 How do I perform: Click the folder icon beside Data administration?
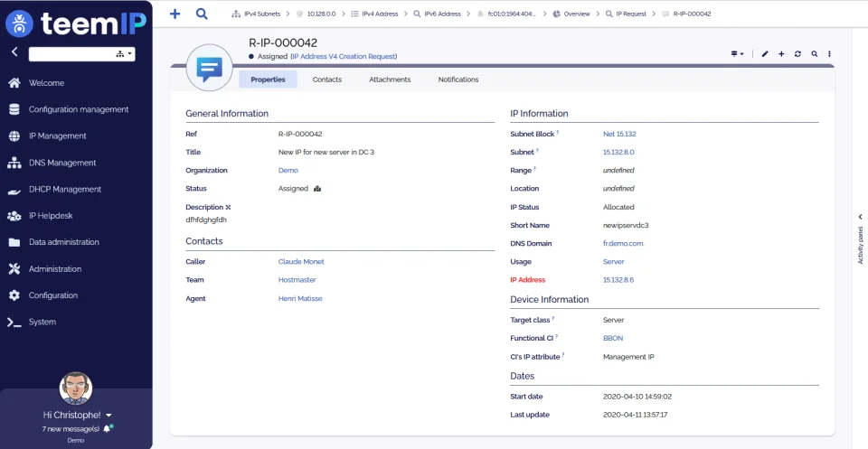(x=14, y=242)
